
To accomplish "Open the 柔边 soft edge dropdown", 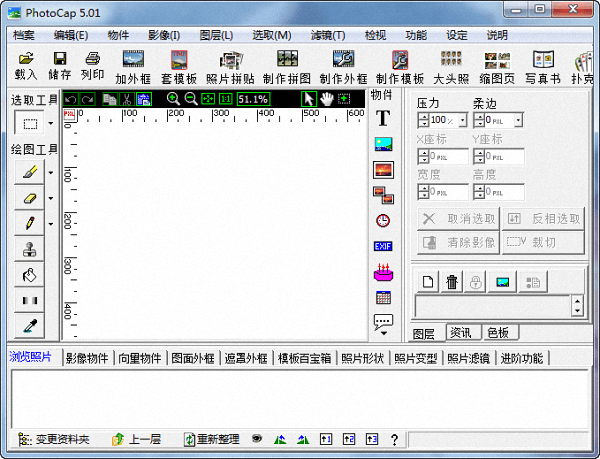I will tap(519, 120).
